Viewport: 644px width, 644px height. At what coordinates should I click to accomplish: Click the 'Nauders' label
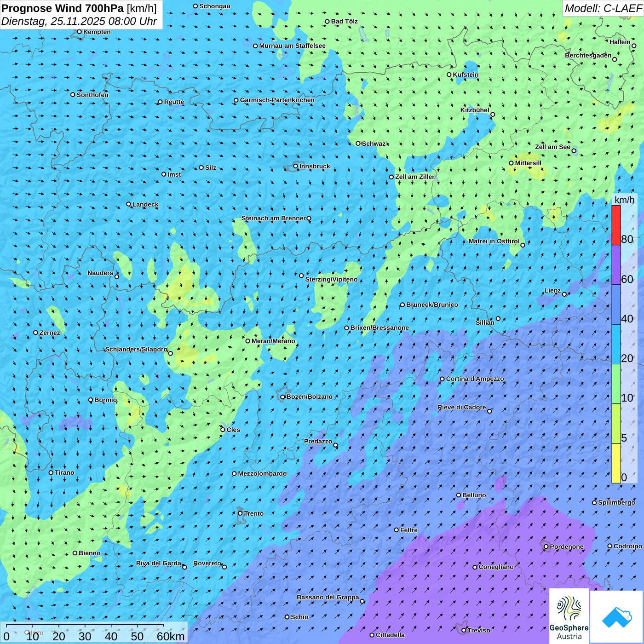click(100, 273)
